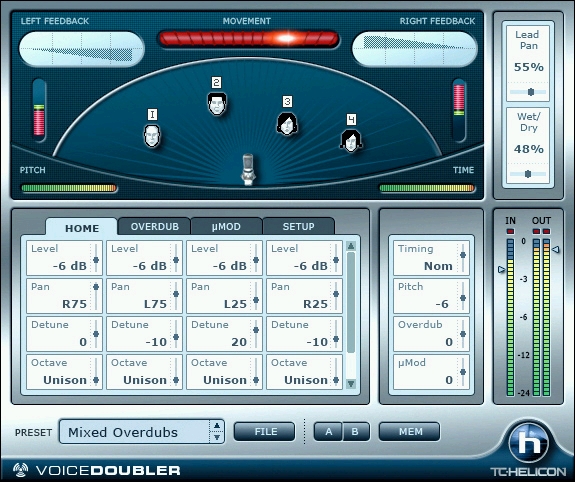This screenshot has width=575, height=482.
Task: Adjust voice 2 Octave slider
Action: 176,372
